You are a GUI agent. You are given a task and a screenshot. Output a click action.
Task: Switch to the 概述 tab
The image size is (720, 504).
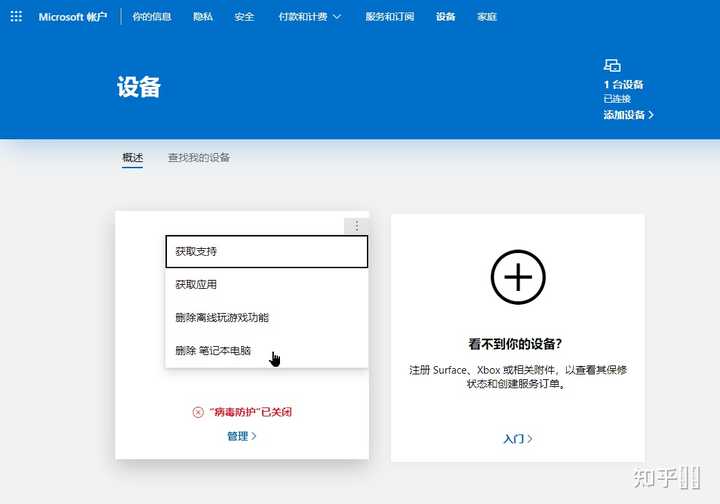(x=132, y=158)
